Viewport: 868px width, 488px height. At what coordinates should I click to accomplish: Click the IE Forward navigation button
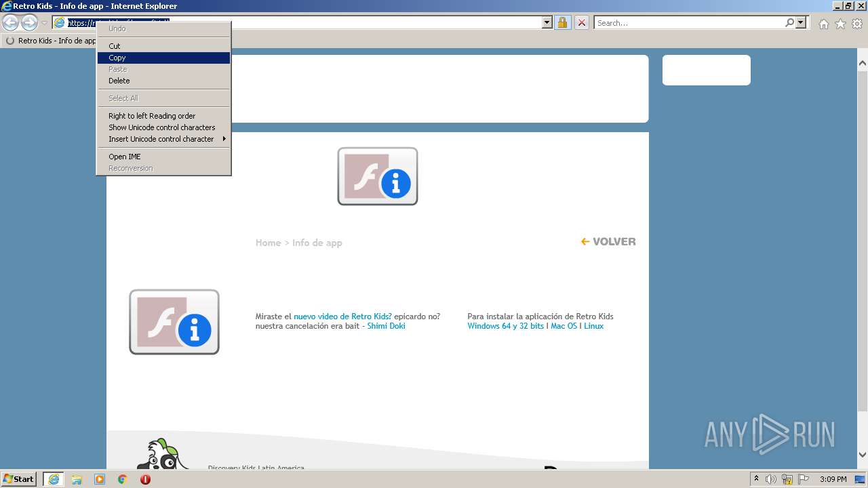[x=29, y=22]
